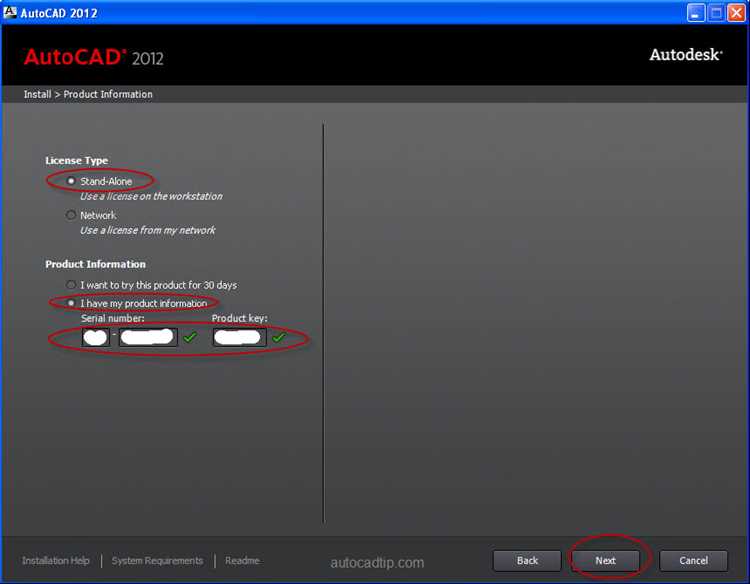Minimize the AutoCAD 2012 installer window

coord(695,13)
